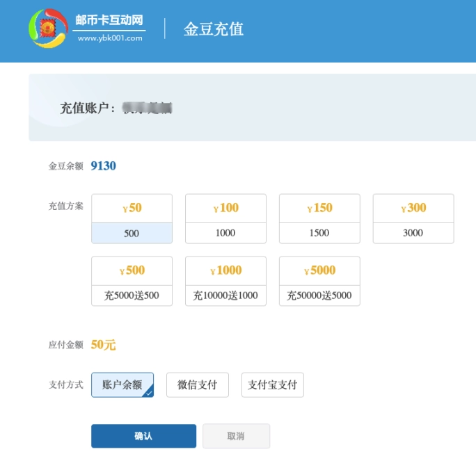
Task: Choose the ¥150 recharge option
Action: [x=319, y=218]
